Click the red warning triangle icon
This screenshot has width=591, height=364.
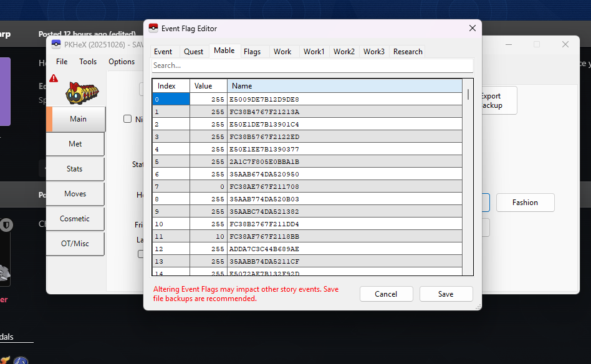click(x=54, y=79)
